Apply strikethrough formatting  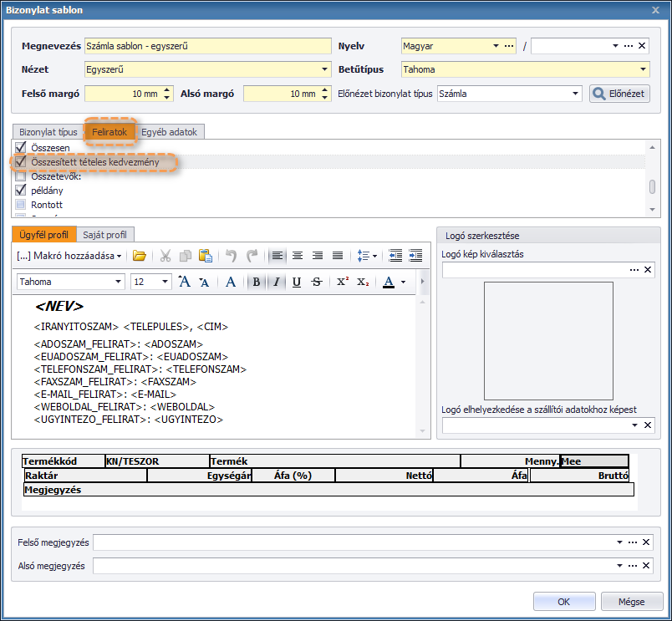[x=316, y=283]
